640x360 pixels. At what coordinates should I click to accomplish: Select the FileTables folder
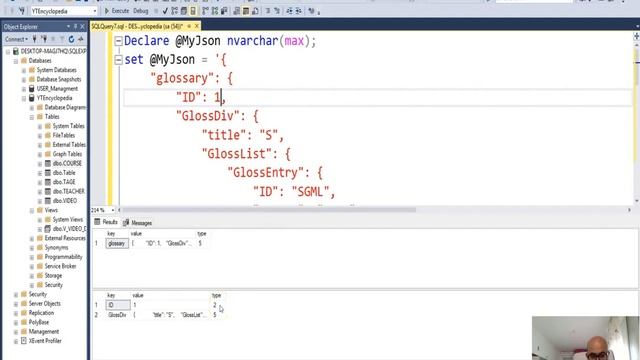pos(64,136)
